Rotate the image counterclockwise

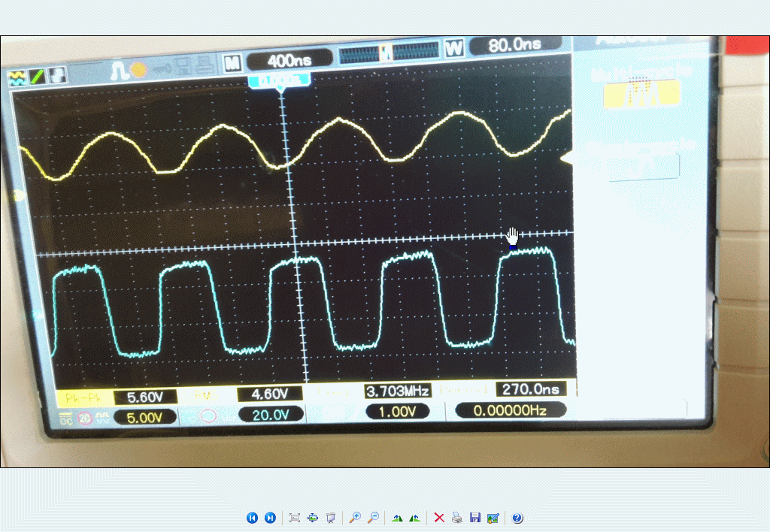(x=414, y=518)
